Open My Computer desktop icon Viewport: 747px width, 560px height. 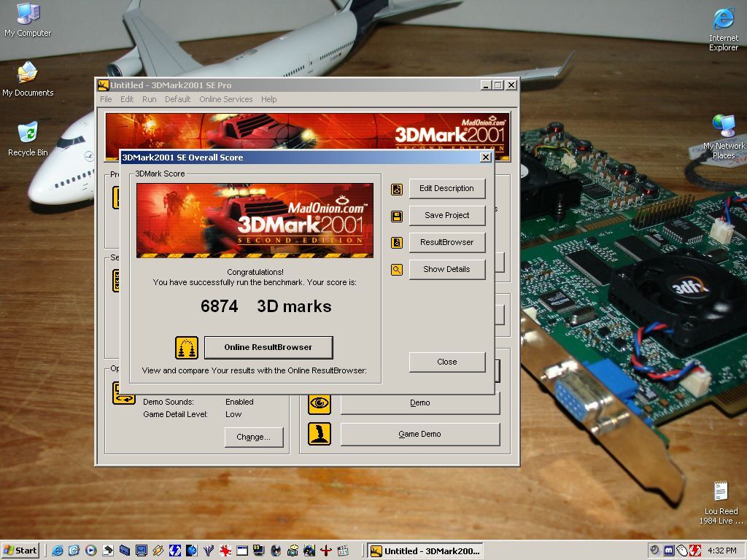(28, 20)
